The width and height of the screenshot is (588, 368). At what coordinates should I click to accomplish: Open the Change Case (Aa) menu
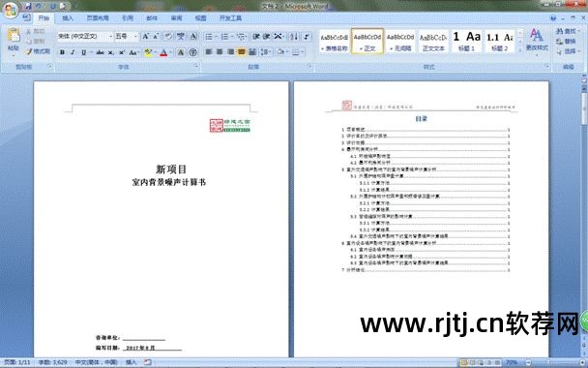[133, 52]
